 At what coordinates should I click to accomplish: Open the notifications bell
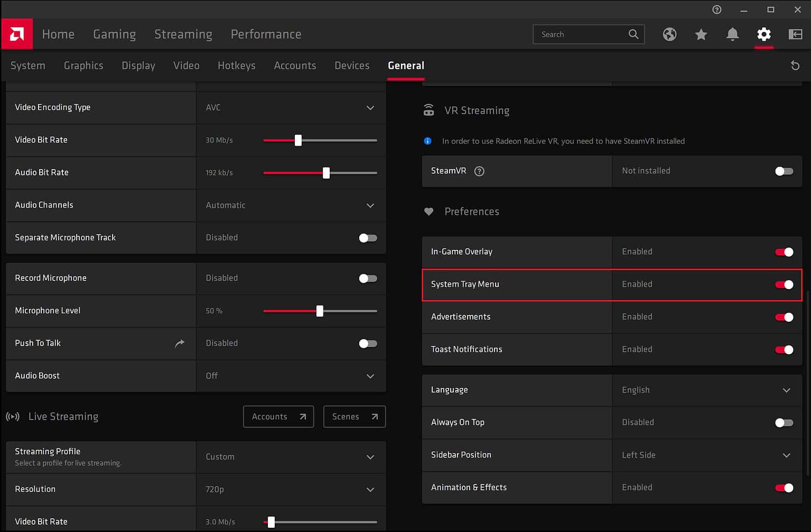[x=732, y=34]
